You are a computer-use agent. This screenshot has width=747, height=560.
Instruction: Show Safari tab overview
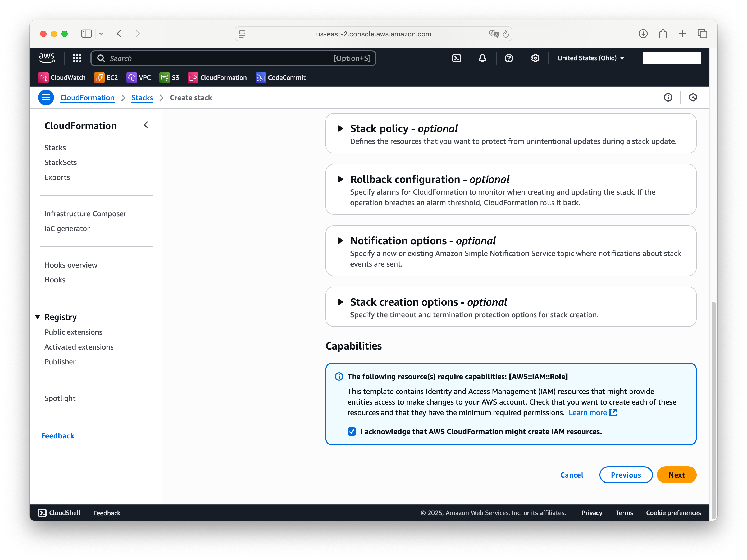(x=702, y=34)
